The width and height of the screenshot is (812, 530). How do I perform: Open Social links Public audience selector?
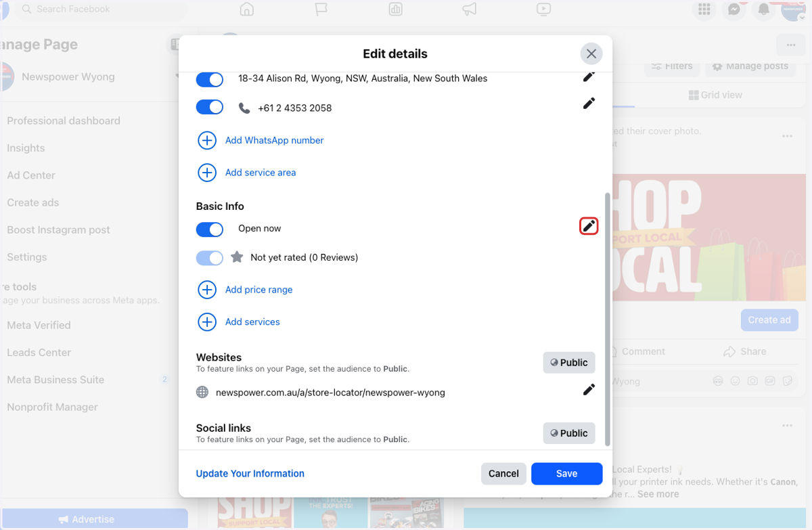pyautogui.click(x=569, y=433)
